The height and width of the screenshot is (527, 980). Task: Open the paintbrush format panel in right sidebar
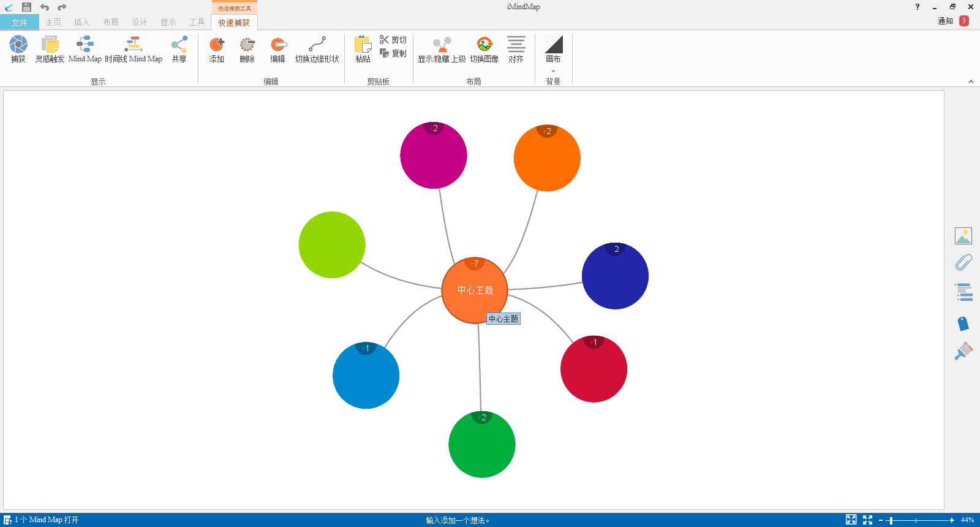[963, 351]
